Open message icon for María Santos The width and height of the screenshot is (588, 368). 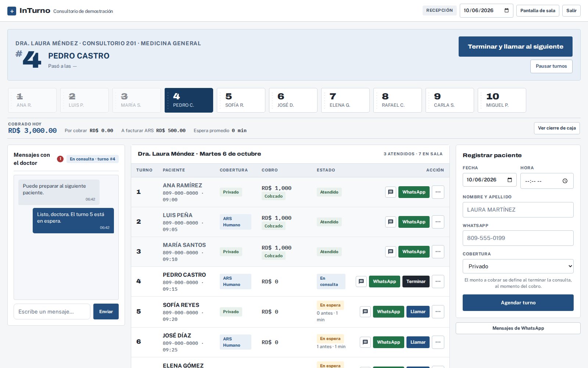pos(391,251)
